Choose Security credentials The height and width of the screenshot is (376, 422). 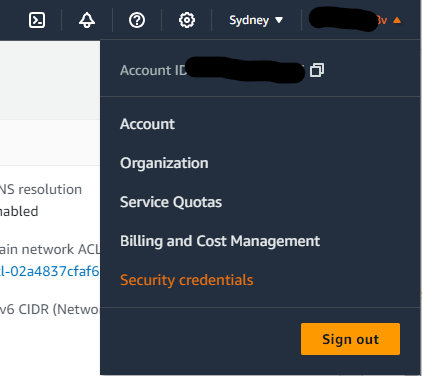coord(187,280)
